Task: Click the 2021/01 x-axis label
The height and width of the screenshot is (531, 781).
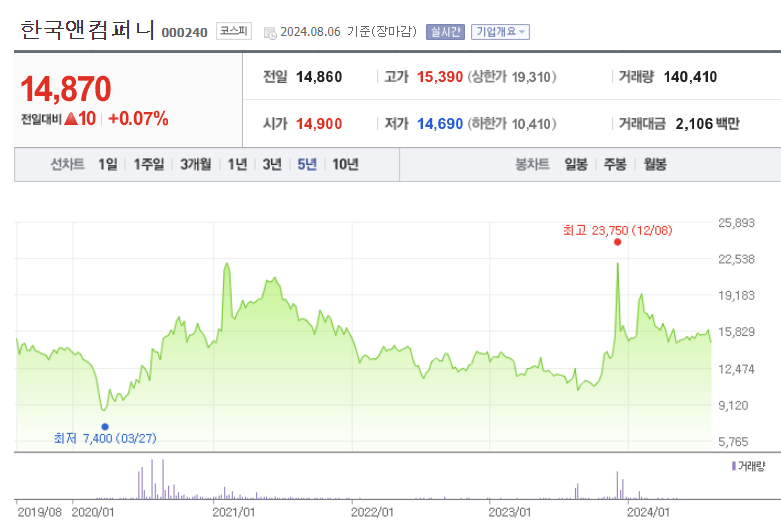Action: coord(234,512)
